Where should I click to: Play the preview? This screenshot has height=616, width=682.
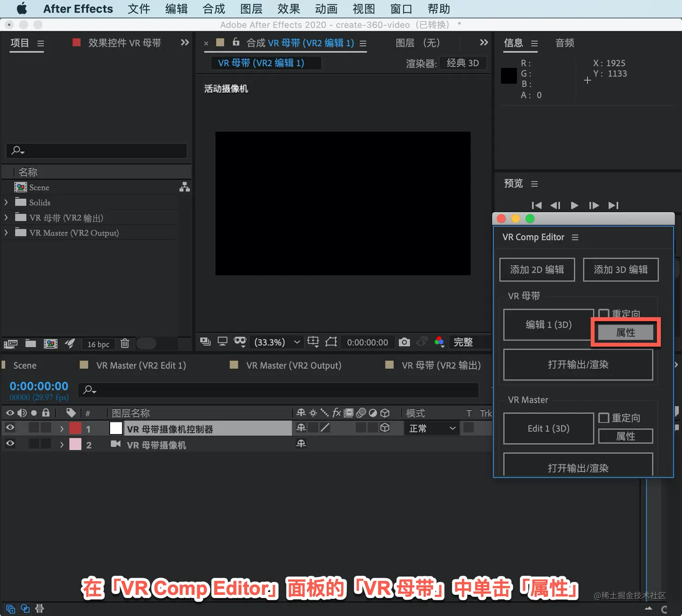(574, 205)
